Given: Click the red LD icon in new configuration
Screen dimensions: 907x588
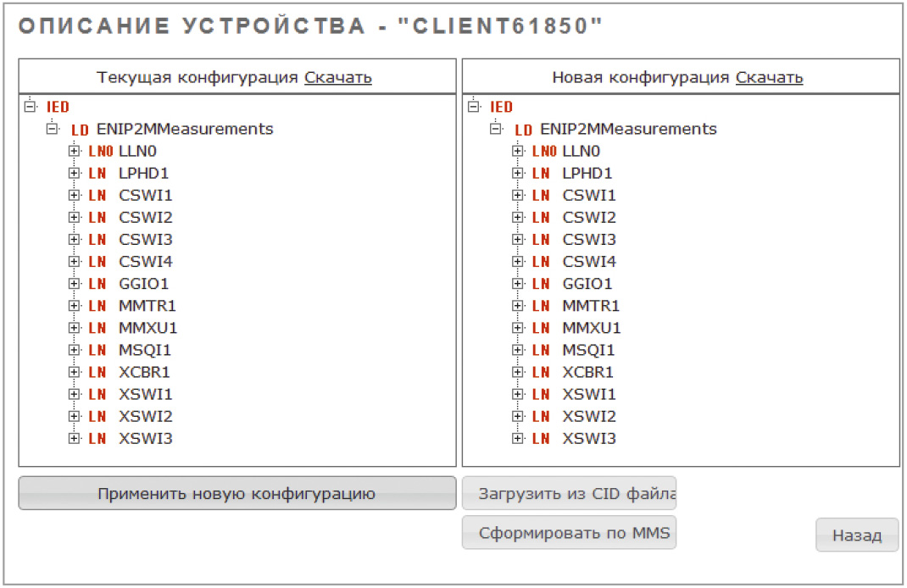Looking at the screenshot, I should [x=524, y=130].
